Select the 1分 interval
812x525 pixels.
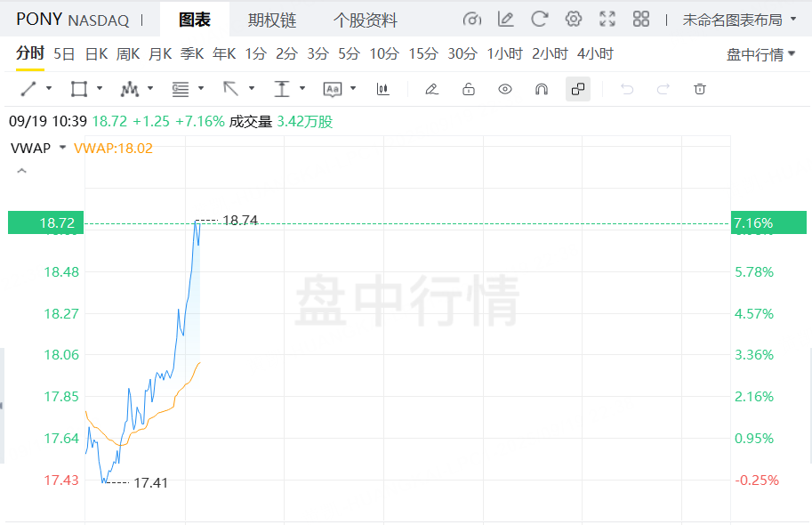(x=256, y=54)
